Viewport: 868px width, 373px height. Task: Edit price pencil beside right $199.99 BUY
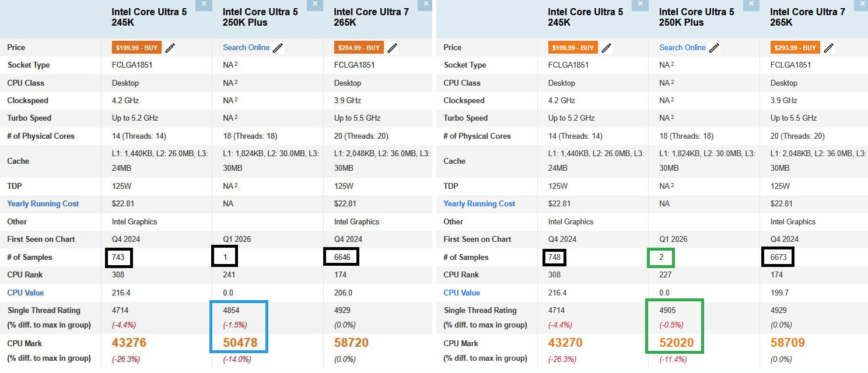[607, 48]
